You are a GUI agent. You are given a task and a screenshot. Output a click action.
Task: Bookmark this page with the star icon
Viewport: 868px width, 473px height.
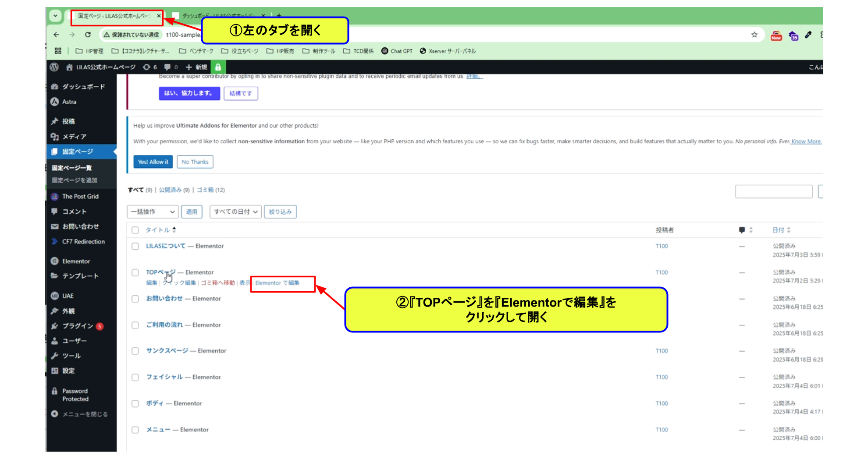click(x=754, y=35)
